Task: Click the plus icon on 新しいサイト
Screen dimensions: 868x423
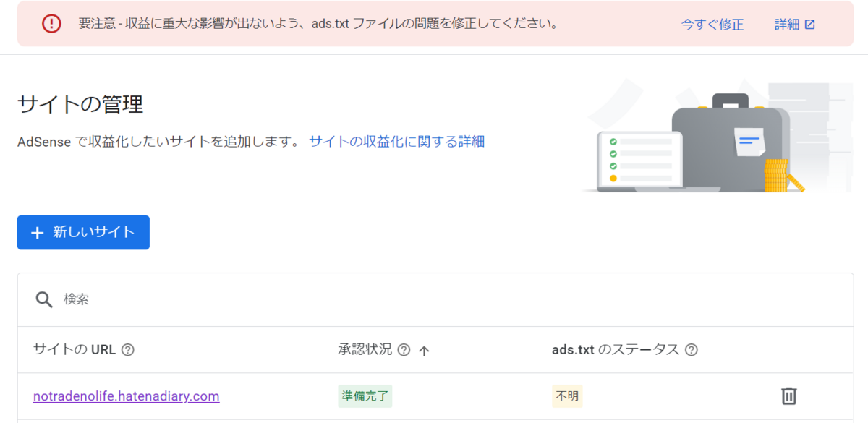Action: click(38, 233)
